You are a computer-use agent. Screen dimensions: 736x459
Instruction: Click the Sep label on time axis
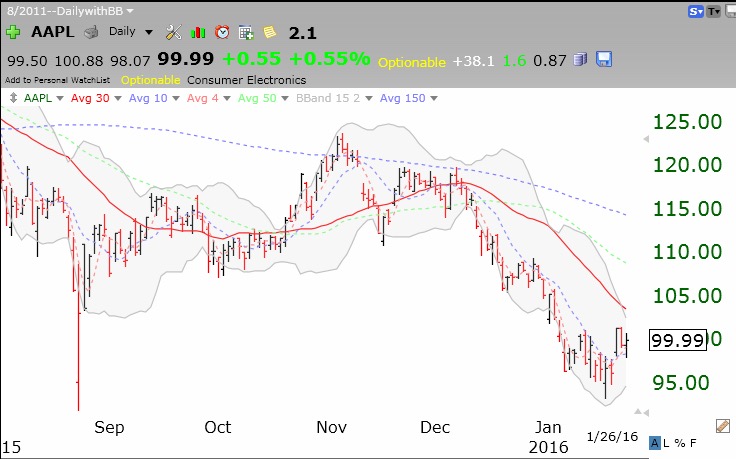pos(109,428)
